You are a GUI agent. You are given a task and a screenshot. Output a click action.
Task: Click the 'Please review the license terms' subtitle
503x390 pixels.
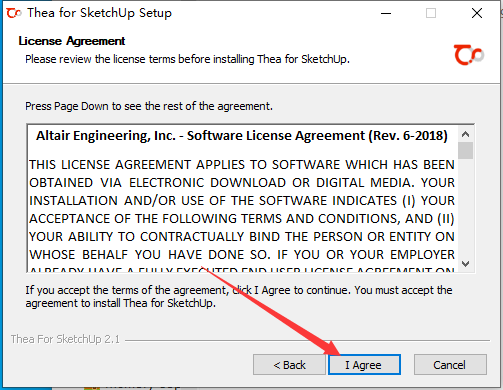click(187, 59)
